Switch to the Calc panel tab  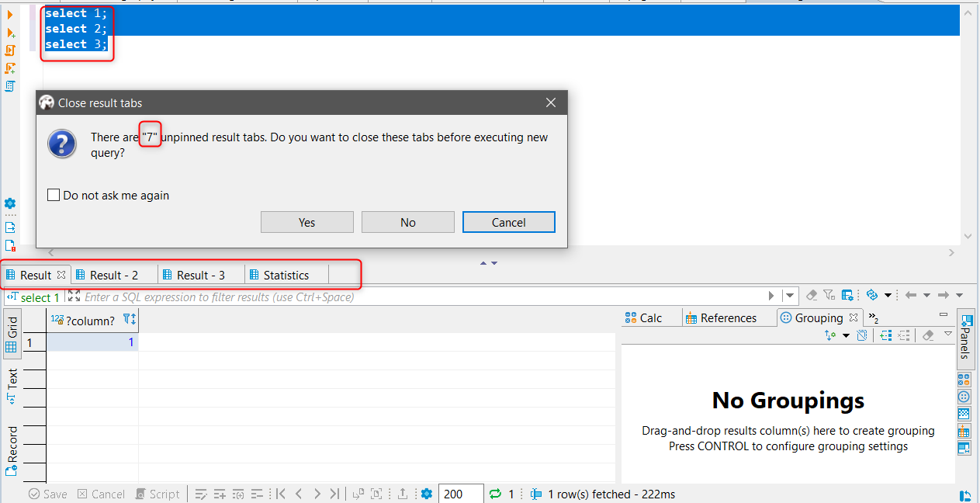651,317
